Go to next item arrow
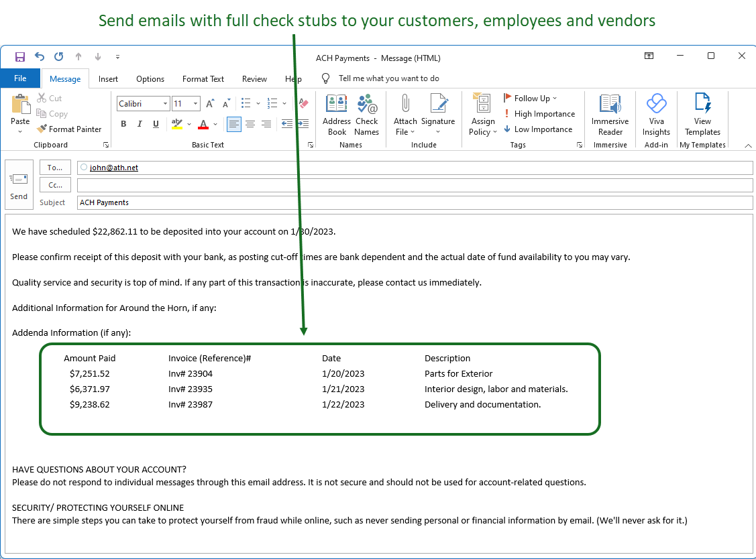This screenshot has width=756, height=559. point(98,57)
